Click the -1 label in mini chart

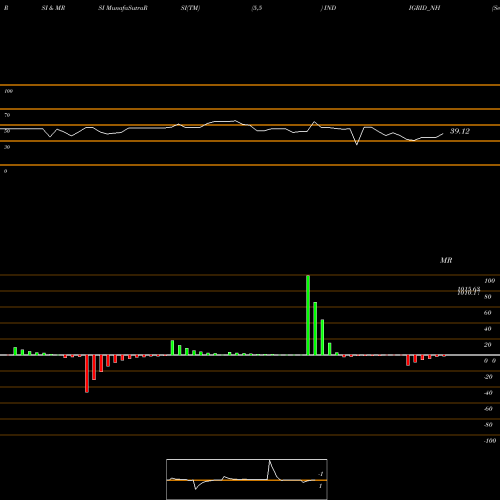coord(321,474)
